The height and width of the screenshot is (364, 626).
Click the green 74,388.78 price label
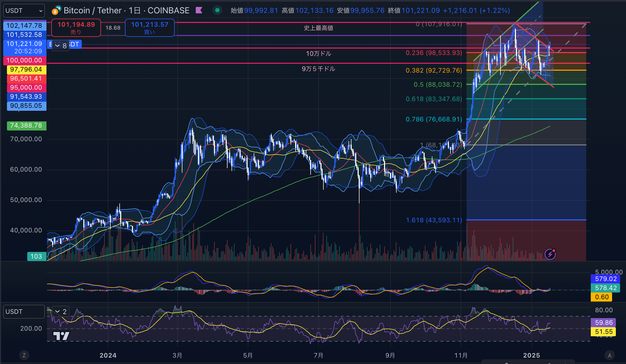pyautogui.click(x=26, y=125)
